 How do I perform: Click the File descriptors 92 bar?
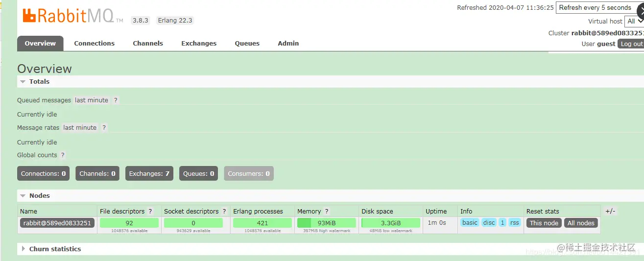coord(129,223)
